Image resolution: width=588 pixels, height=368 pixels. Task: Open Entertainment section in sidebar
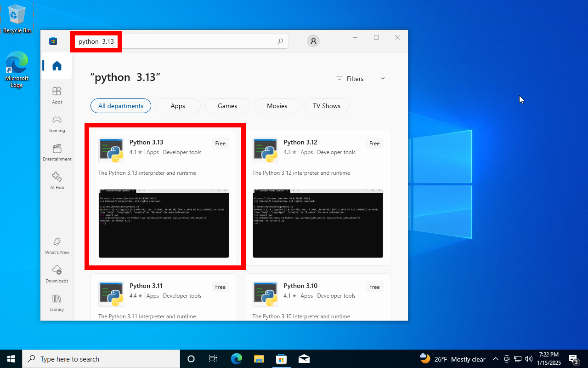point(57,152)
